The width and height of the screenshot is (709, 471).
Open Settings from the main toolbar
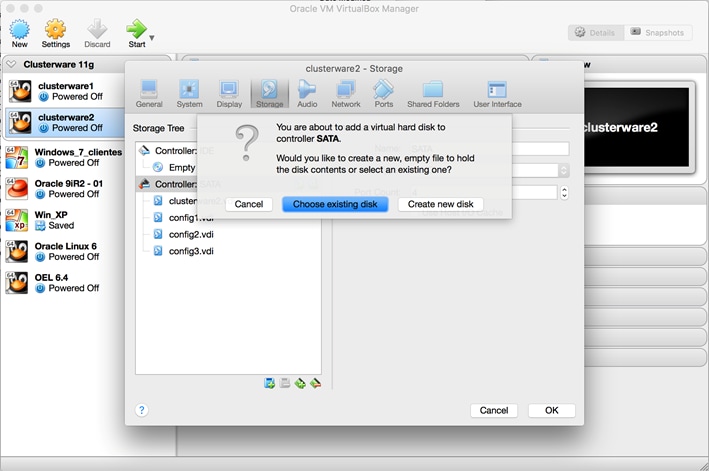tap(56, 33)
